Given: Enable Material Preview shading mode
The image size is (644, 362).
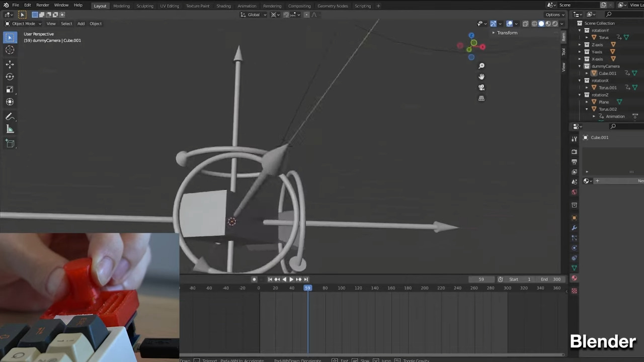Looking at the screenshot, I should tap(548, 24).
